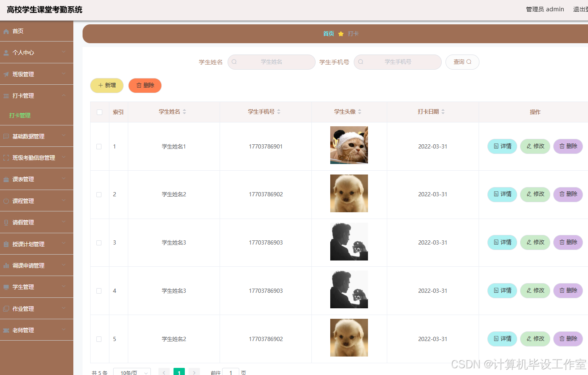
Task: Expand 班级管理 menu chevron
Action: (x=64, y=73)
